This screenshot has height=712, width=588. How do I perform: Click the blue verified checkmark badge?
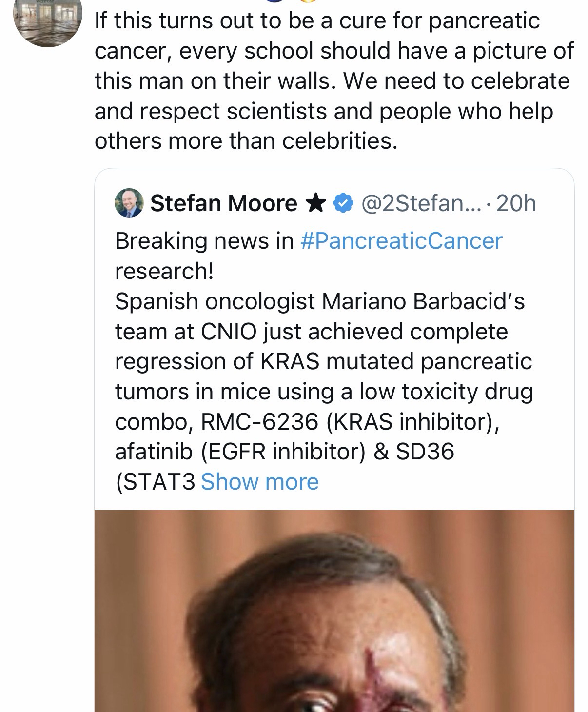pos(343,203)
